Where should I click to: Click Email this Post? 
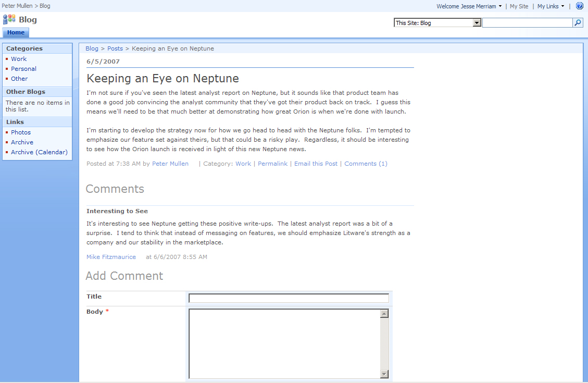click(x=316, y=164)
